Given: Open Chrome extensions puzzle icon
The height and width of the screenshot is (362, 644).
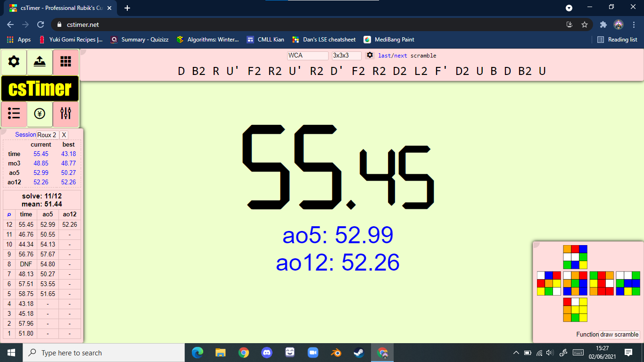Looking at the screenshot, I should tap(603, 25).
